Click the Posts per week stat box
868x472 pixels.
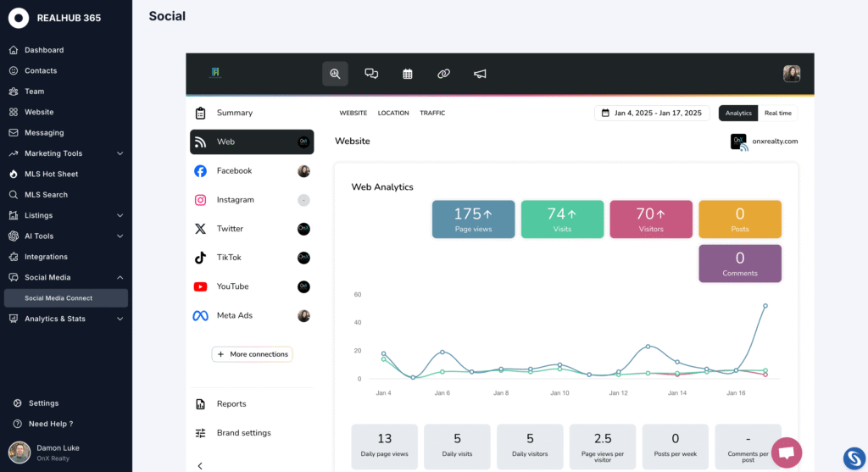point(676,447)
